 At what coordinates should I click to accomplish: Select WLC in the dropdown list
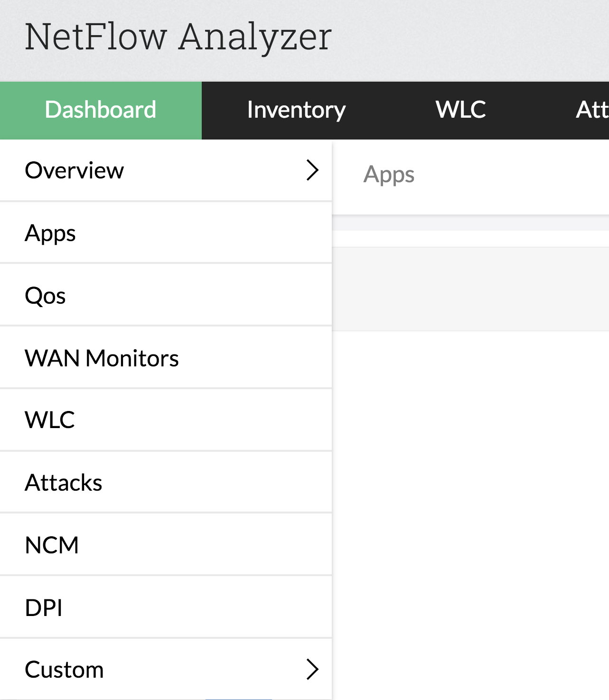(166, 420)
